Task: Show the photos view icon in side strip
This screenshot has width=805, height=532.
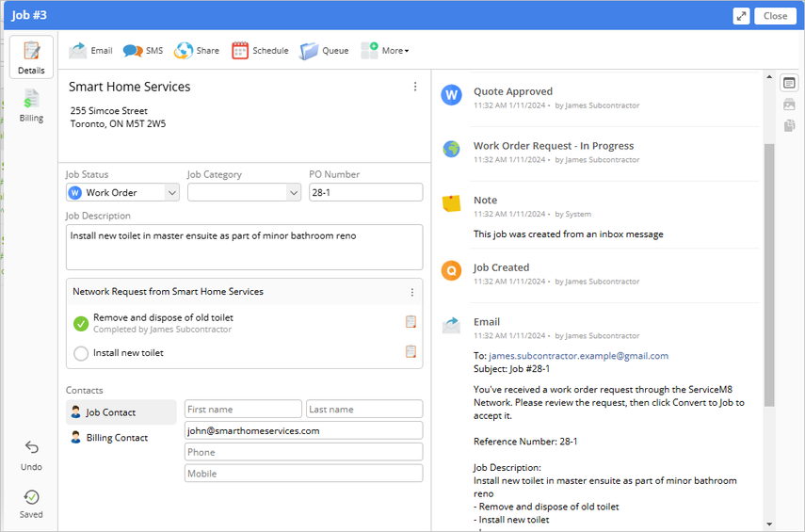Action: click(789, 105)
